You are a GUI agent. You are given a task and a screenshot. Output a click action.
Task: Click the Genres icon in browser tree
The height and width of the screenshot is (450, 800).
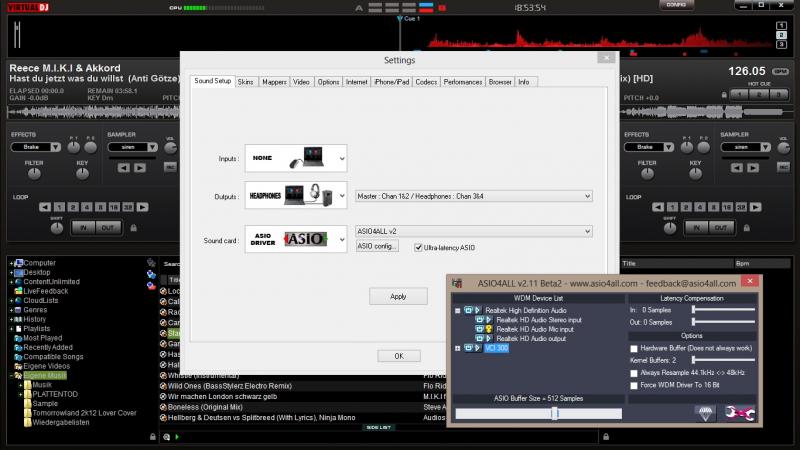[17, 309]
